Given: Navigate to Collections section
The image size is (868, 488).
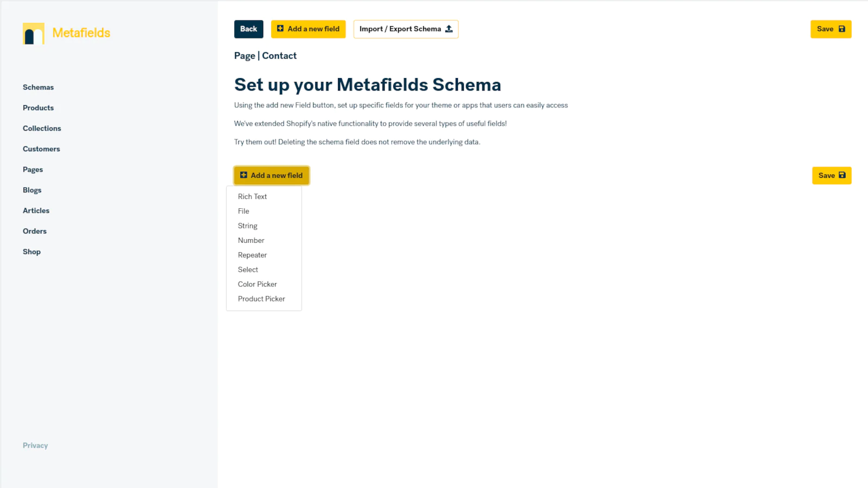Looking at the screenshot, I should [x=42, y=129].
